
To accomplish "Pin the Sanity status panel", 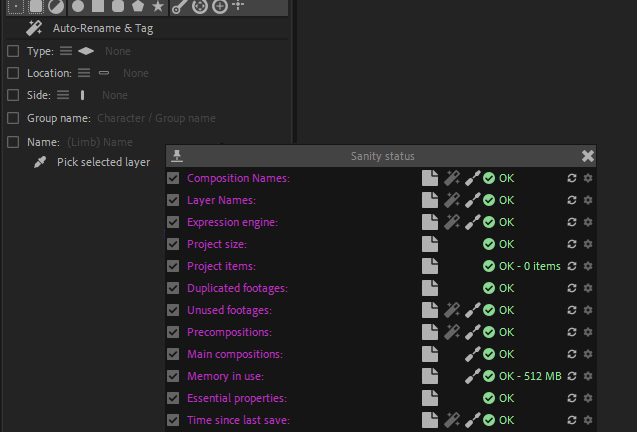I will (x=177, y=156).
